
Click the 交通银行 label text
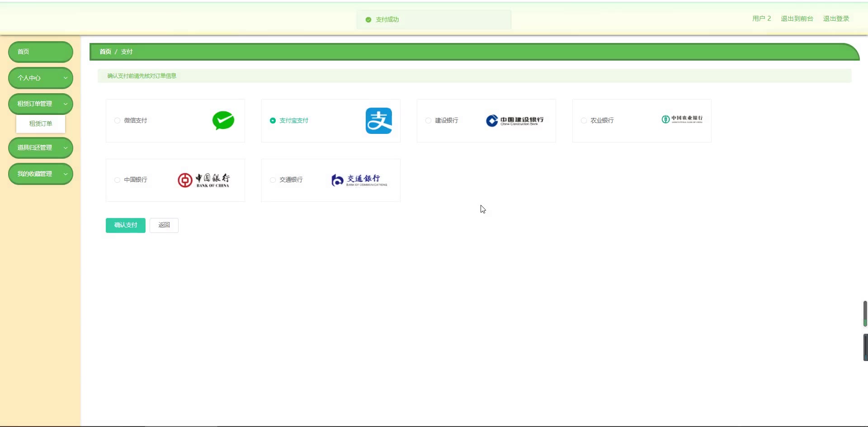tap(291, 180)
